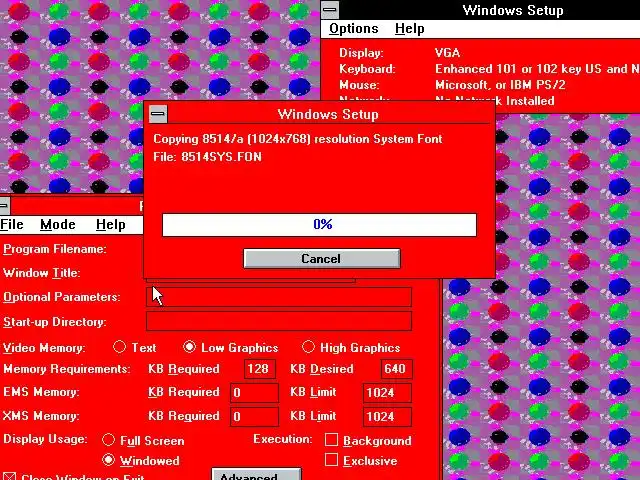Open the Options menu in Windows Setup
This screenshot has width=640, height=480.
(353, 29)
